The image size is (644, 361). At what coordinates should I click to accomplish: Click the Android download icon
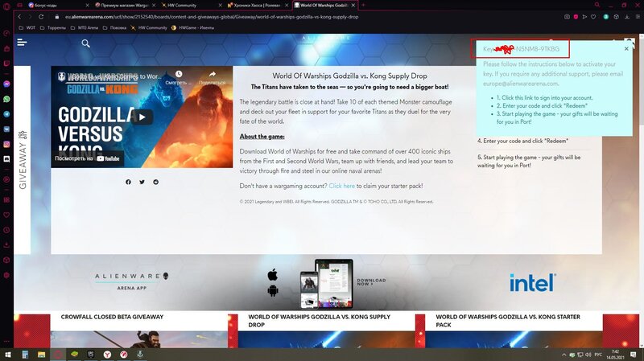click(273, 290)
